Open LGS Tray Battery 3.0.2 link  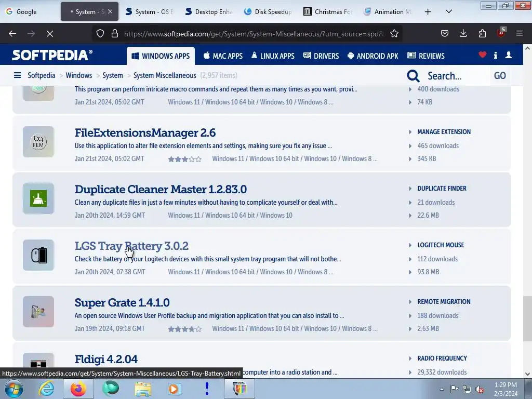[131, 246]
